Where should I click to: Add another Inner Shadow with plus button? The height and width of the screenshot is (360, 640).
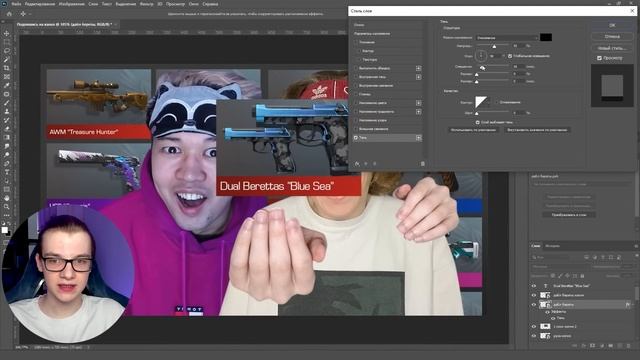tap(418, 77)
